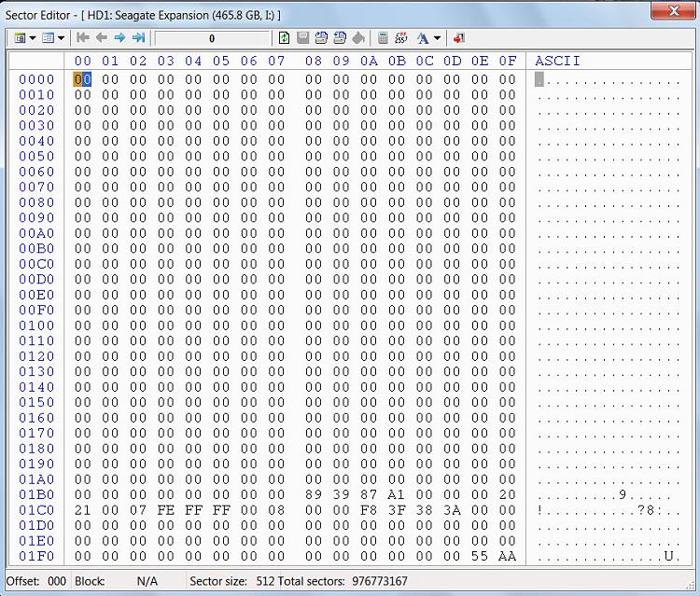Open the calculator icon

point(383,38)
